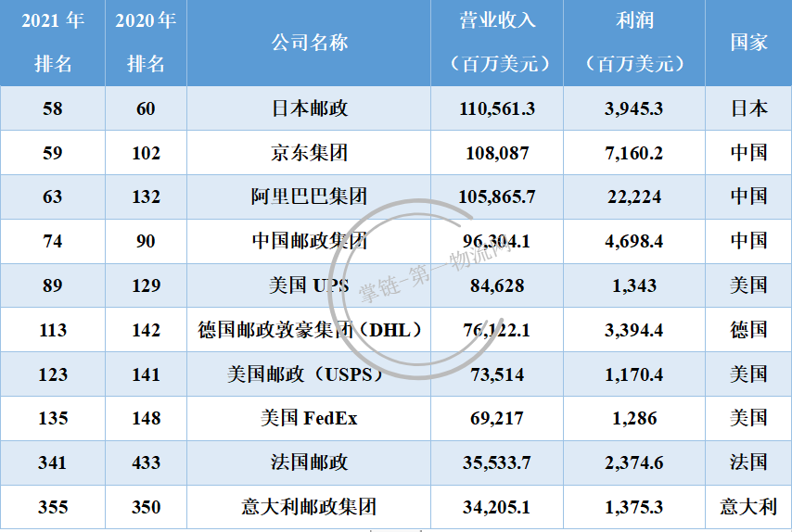Image resolution: width=792 pixels, height=532 pixels.
Task: Select the 2020 rank 90 cell
Action: click(x=146, y=241)
